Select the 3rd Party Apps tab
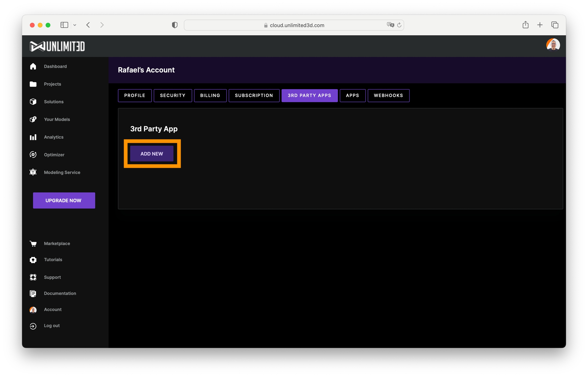 [x=310, y=96]
